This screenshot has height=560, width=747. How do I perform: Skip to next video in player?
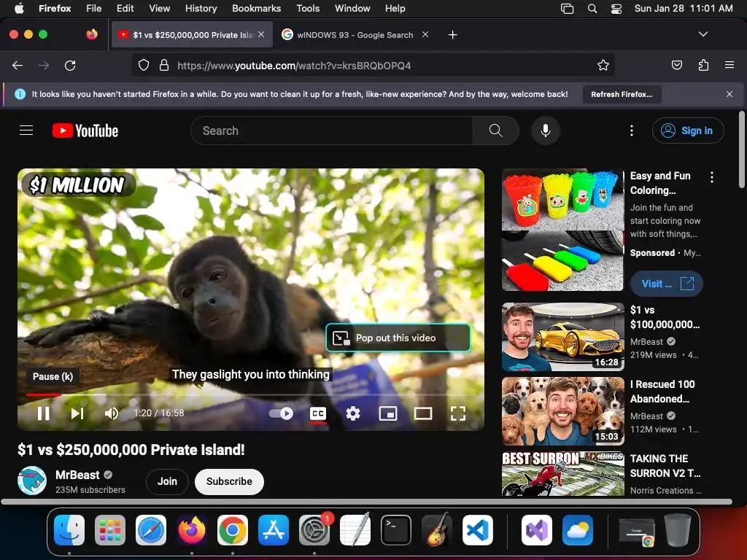point(77,413)
